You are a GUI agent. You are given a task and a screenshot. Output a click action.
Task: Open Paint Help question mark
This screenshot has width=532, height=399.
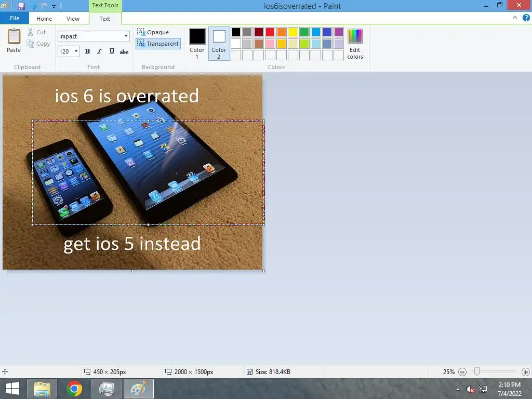click(526, 18)
